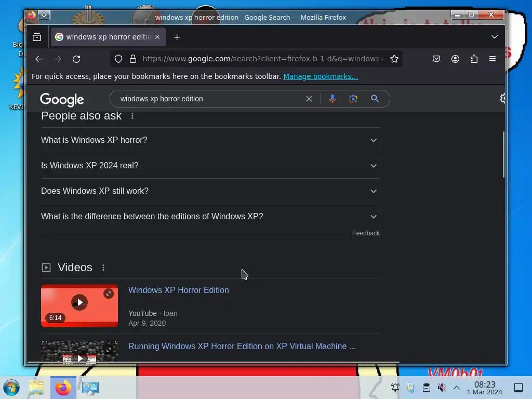Bookmark this page with the star icon
This screenshot has width=532, height=399.
click(x=394, y=59)
